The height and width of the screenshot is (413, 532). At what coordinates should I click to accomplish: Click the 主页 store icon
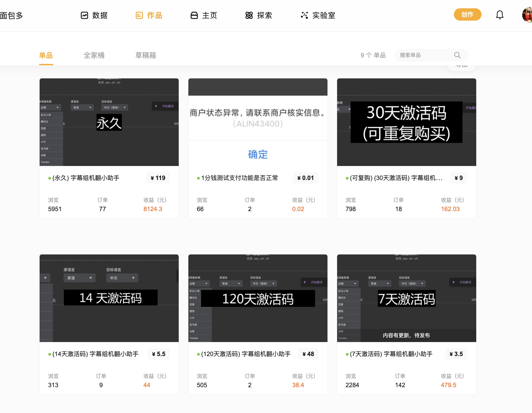pos(194,15)
